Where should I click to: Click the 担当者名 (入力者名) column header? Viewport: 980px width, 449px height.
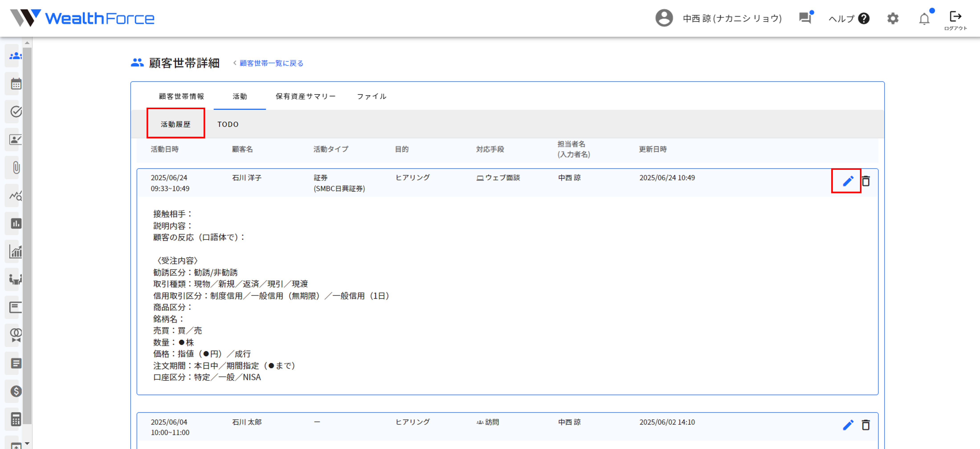[574, 149]
